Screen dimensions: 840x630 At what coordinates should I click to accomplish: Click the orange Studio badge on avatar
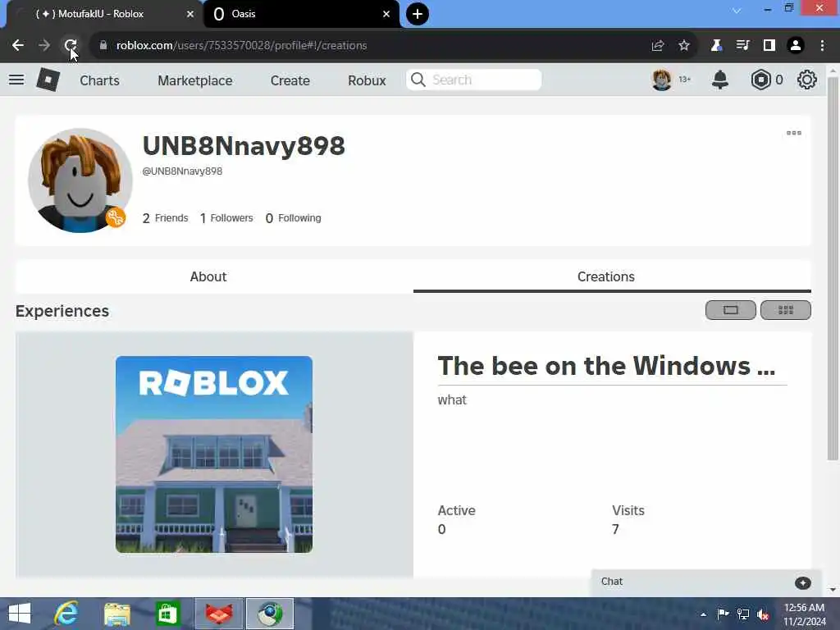115,217
